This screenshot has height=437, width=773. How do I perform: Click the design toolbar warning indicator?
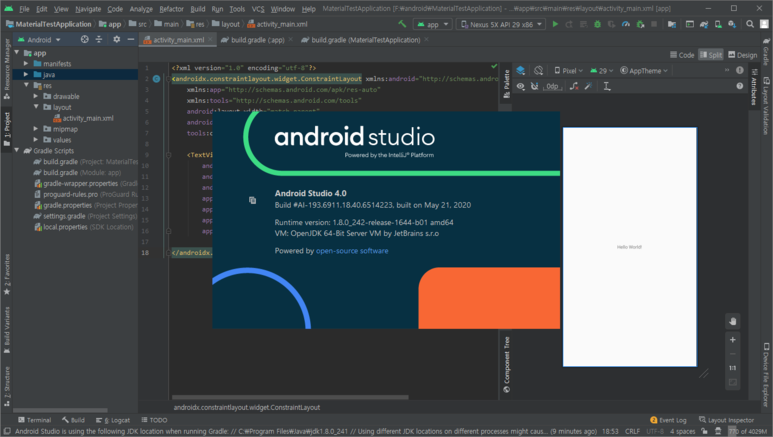pyautogui.click(x=739, y=71)
